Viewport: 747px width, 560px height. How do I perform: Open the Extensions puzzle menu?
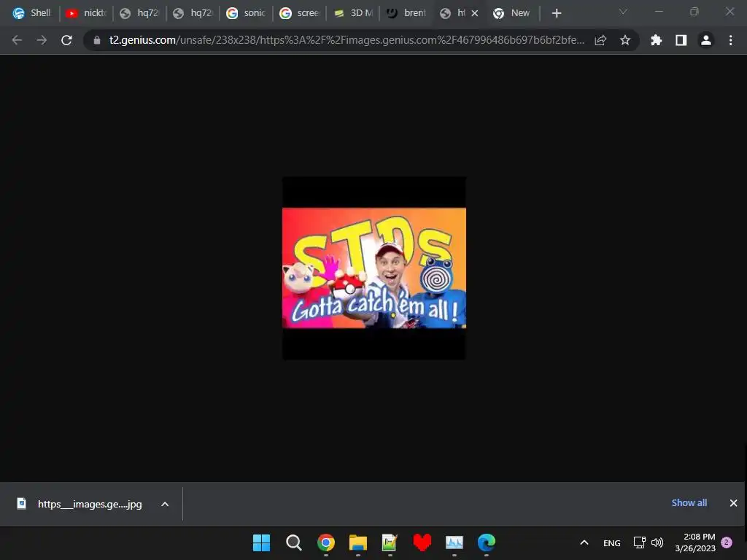(x=657, y=41)
